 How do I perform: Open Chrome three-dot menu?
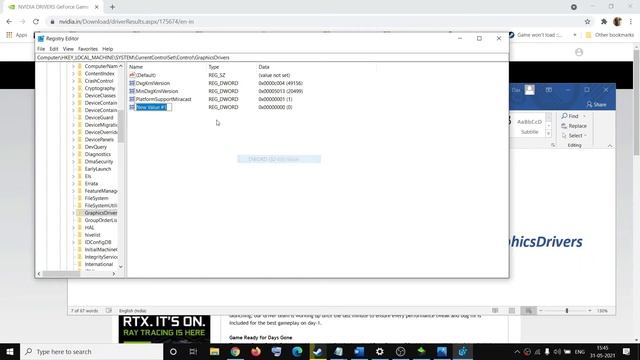click(631, 22)
